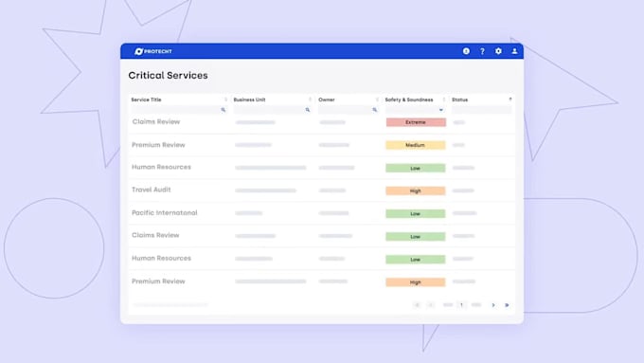Go to the next page arrow
This screenshot has height=363, width=644.
click(493, 305)
